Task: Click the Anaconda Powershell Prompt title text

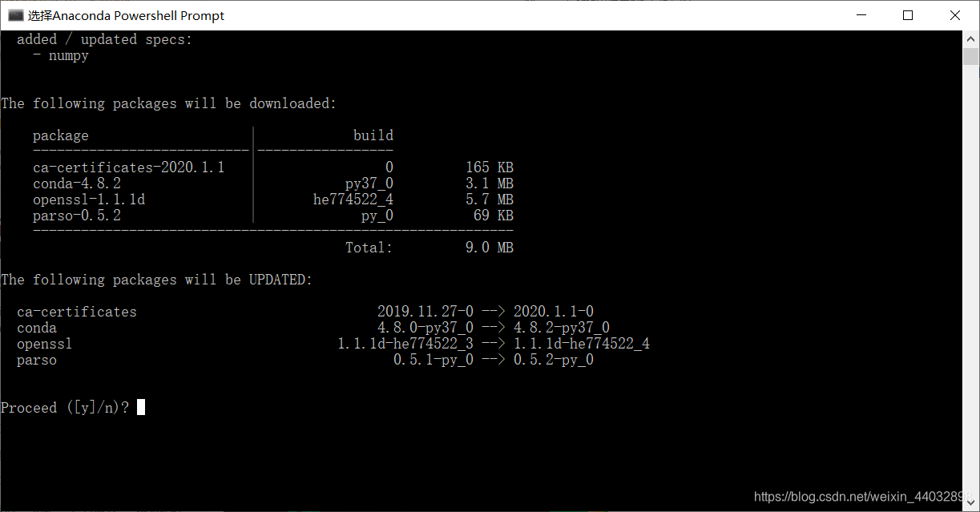Action: [x=124, y=14]
